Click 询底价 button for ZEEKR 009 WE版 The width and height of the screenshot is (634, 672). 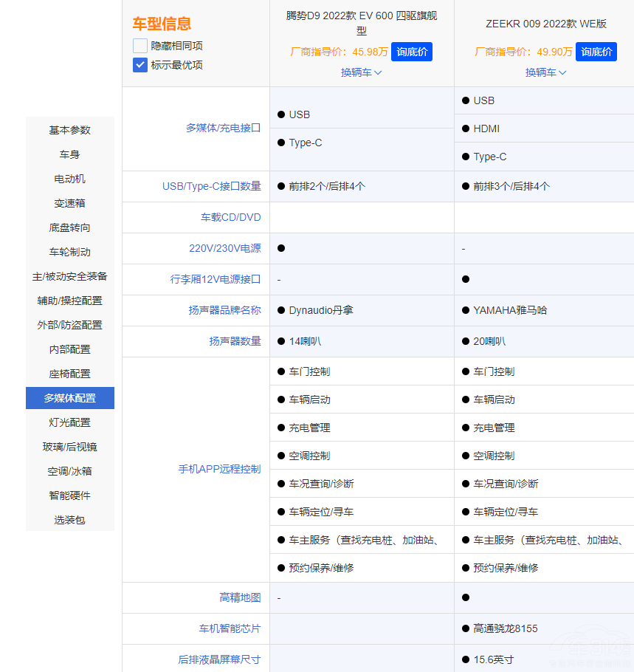point(596,52)
